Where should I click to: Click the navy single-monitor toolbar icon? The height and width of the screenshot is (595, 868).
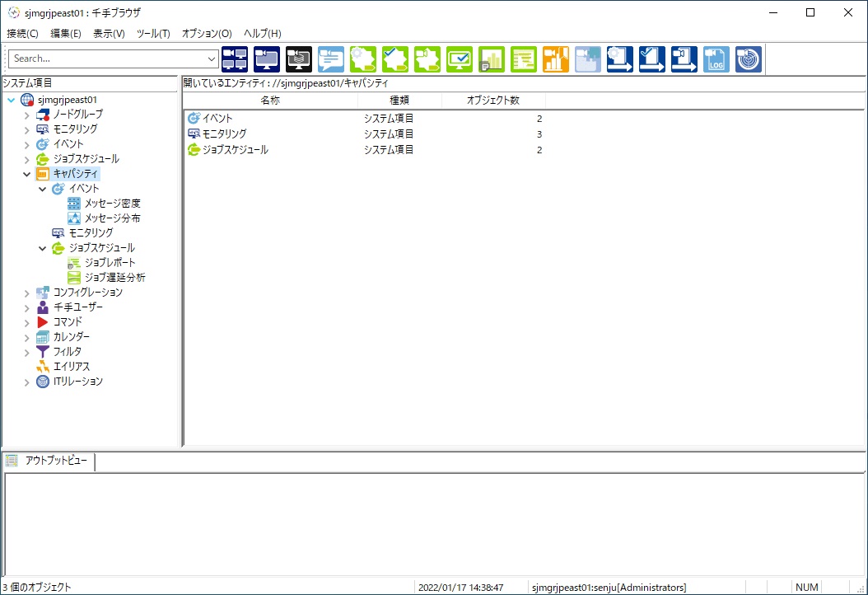[x=267, y=59]
